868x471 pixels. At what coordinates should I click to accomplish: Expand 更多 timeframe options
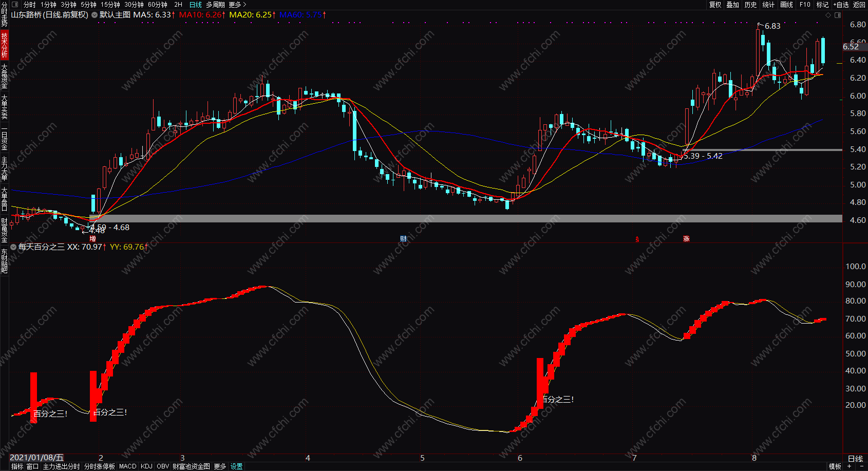point(237,5)
